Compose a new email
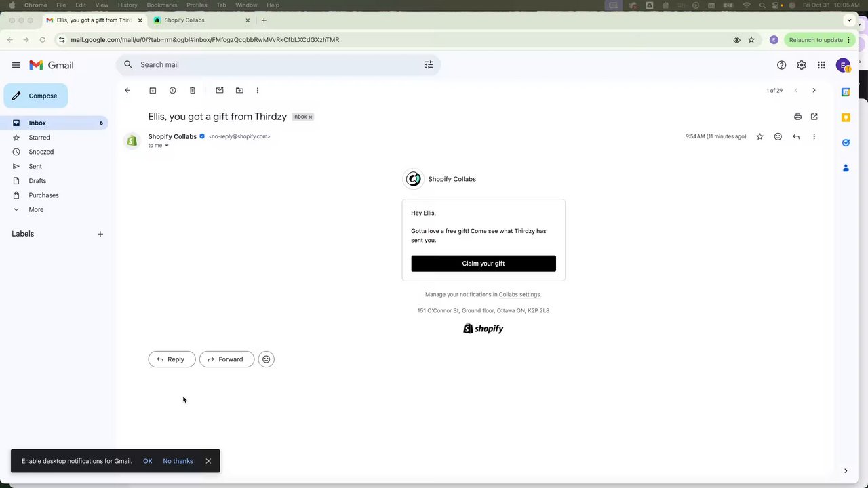 36,96
